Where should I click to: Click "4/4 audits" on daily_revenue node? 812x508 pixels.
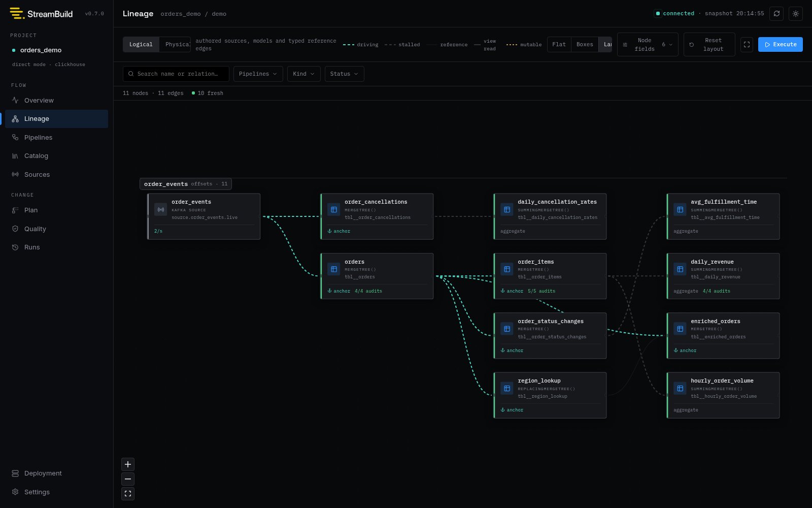[717, 291]
